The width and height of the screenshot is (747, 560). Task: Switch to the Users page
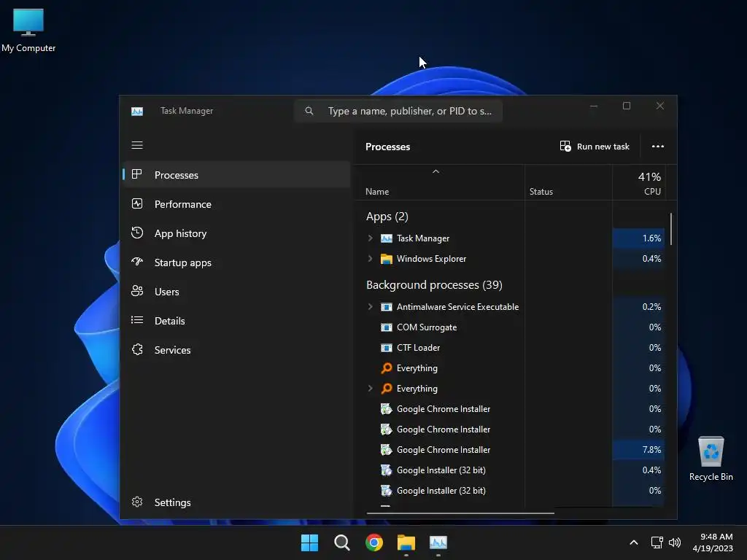(x=237, y=292)
